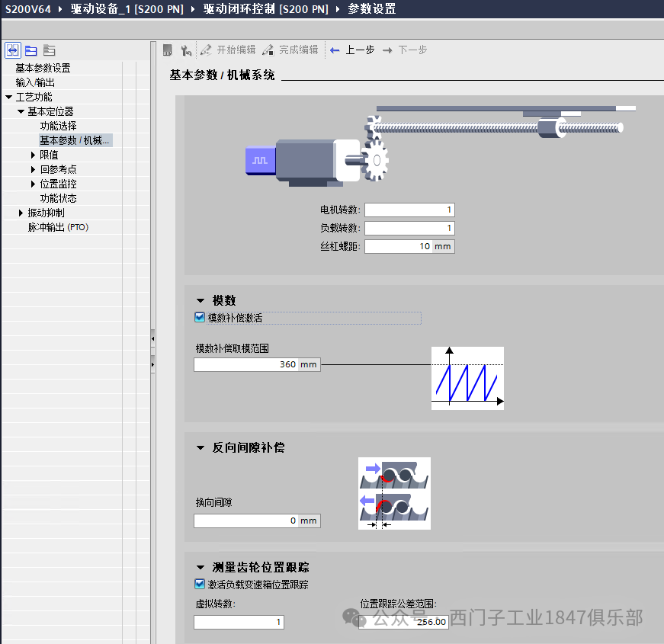Click 完成编辑 button text
This screenshot has width=664, height=644.
click(x=299, y=50)
